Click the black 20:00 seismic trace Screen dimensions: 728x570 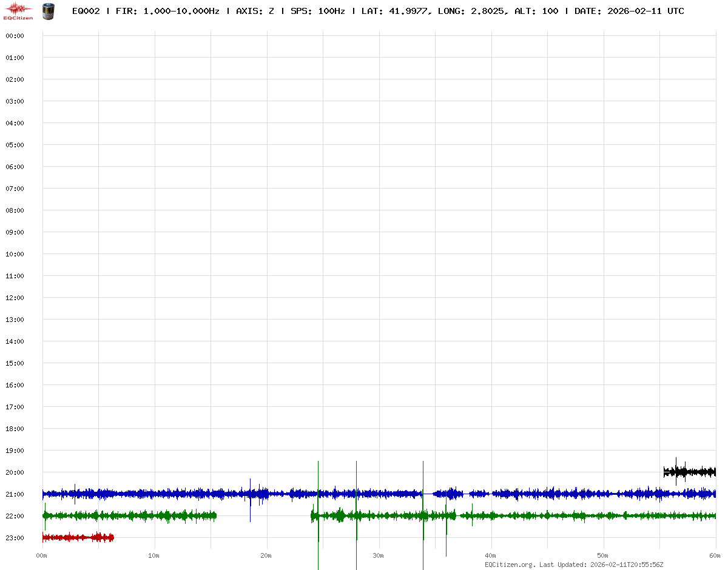pyautogui.click(x=690, y=471)
